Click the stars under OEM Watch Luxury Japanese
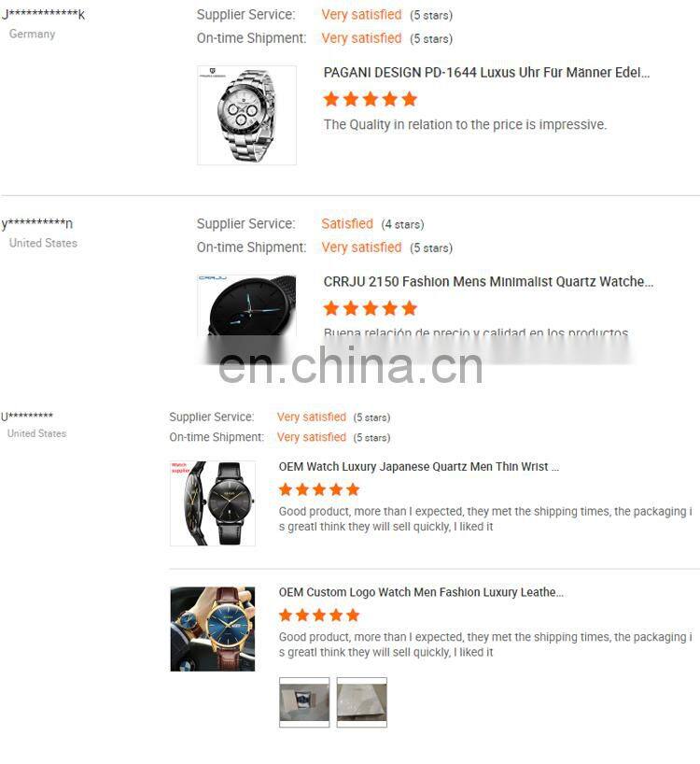The image size is (700, 764). (319, 489)
